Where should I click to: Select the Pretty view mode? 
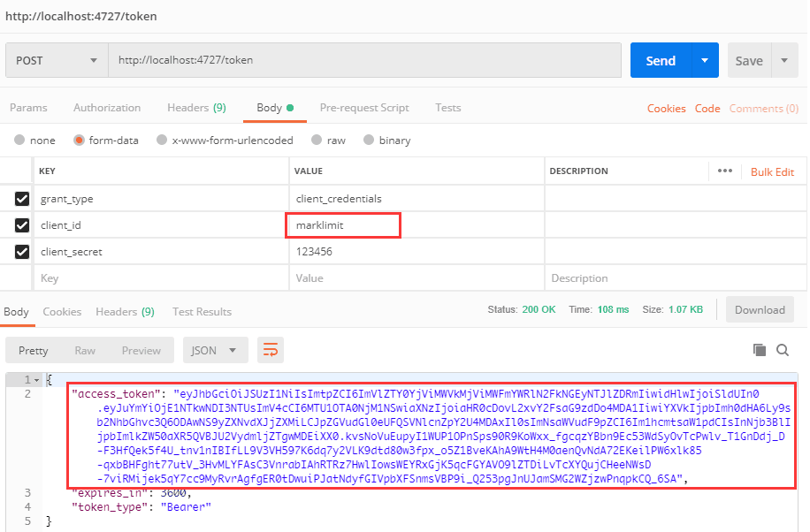[33, 350]
